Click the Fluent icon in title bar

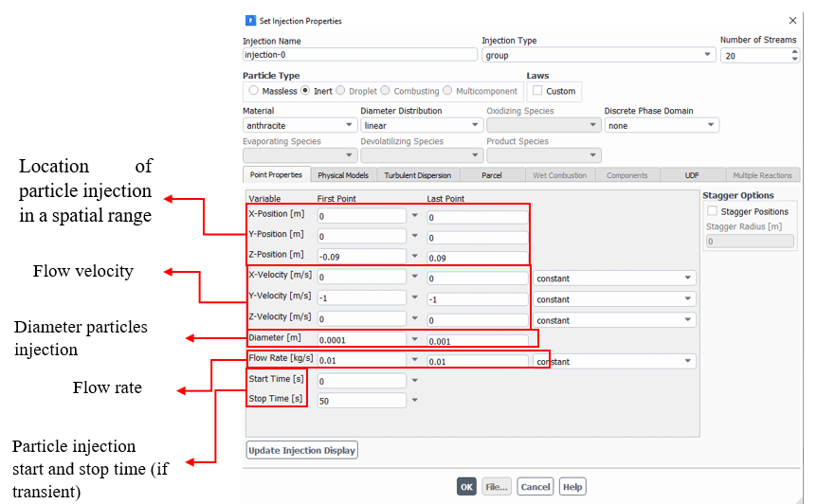pos(250,21)
